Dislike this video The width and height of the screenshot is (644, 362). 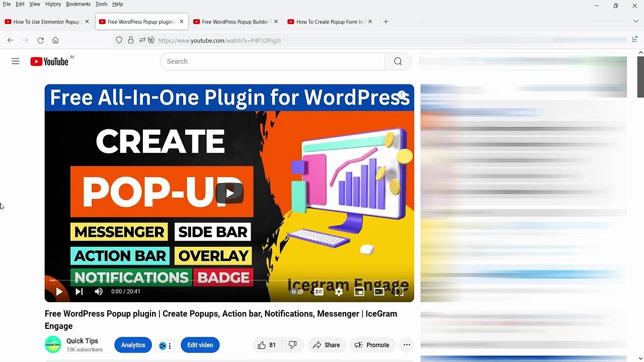[x=292, y=345]
